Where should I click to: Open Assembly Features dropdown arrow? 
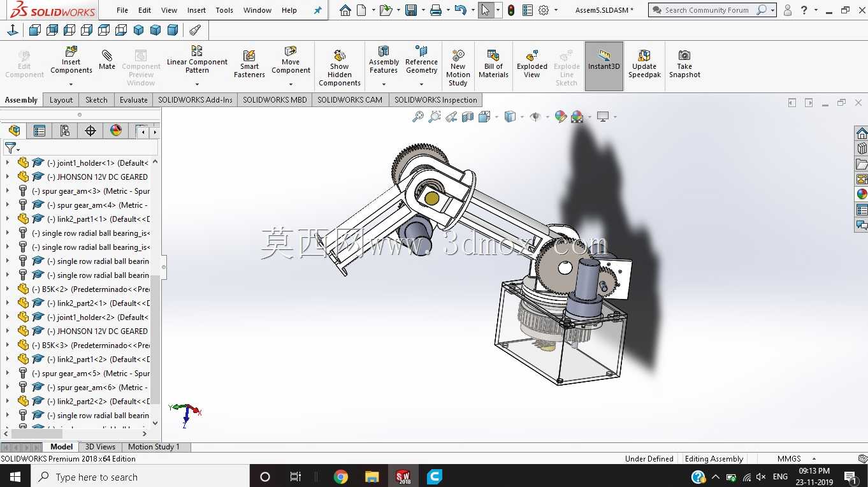[384, 84]
